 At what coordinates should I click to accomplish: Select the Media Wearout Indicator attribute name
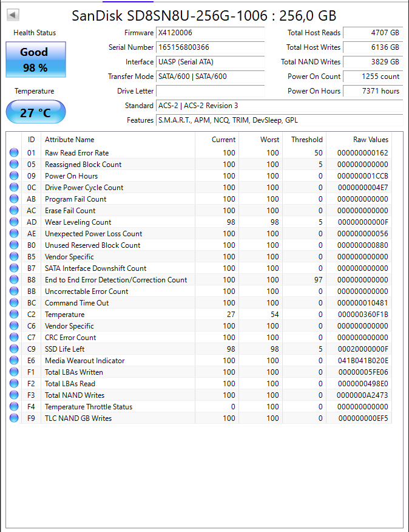[85, 361]
